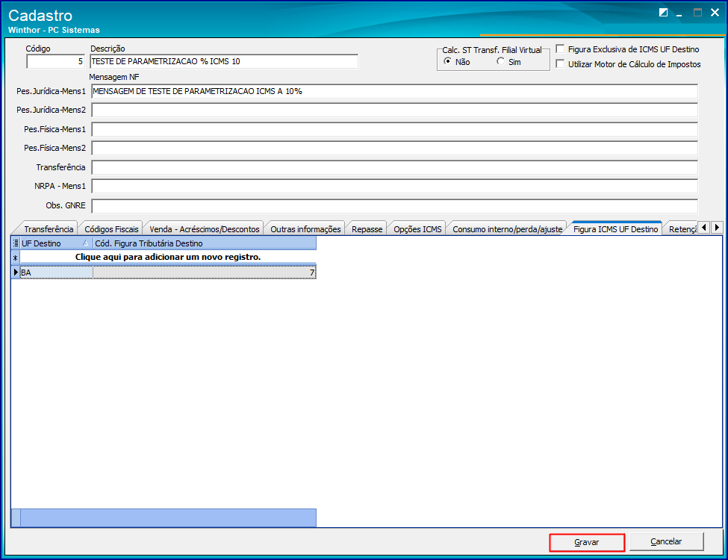Click the Cancelar button
This screenshot has width=728, height=560.
tap(666, 541)
